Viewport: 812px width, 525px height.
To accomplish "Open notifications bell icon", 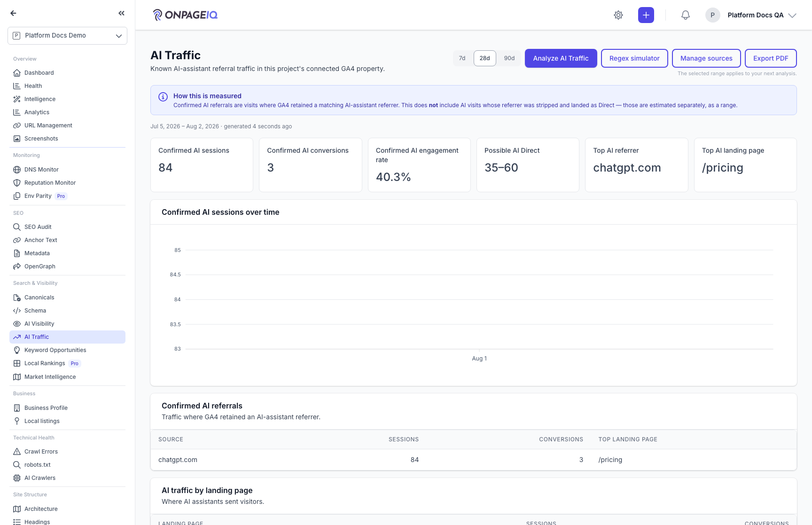I will [686, 15].
